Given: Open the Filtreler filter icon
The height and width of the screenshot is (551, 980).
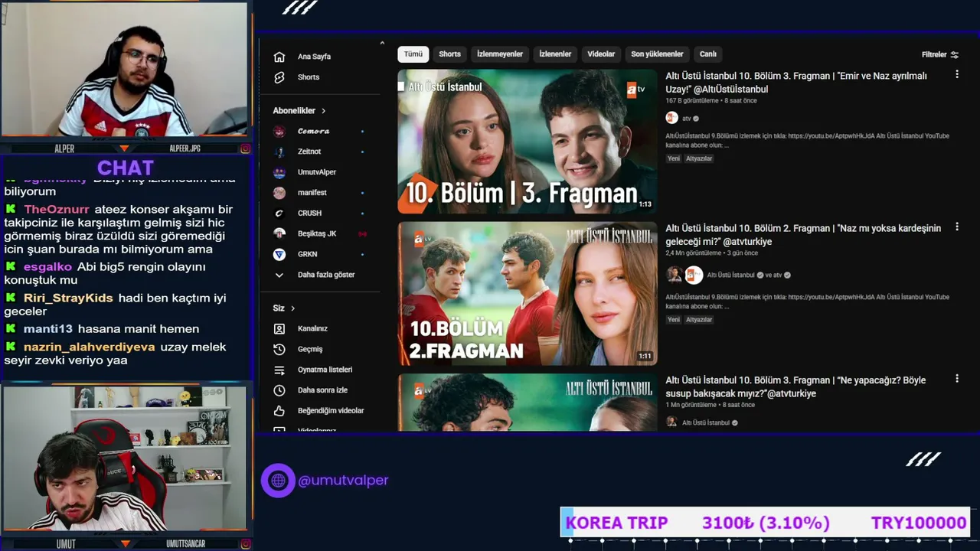Looking at the screenshot, I should [955, 54].
